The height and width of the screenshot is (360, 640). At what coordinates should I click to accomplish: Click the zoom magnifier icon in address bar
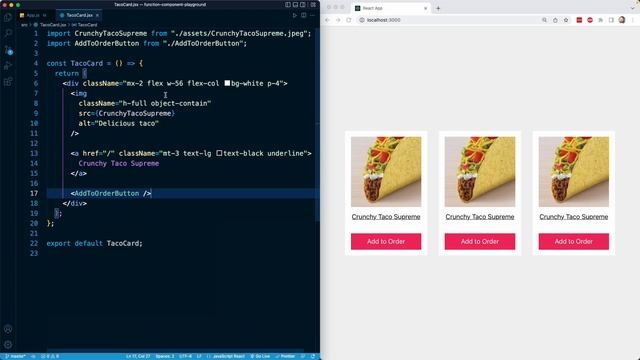(x=544, y=20)
